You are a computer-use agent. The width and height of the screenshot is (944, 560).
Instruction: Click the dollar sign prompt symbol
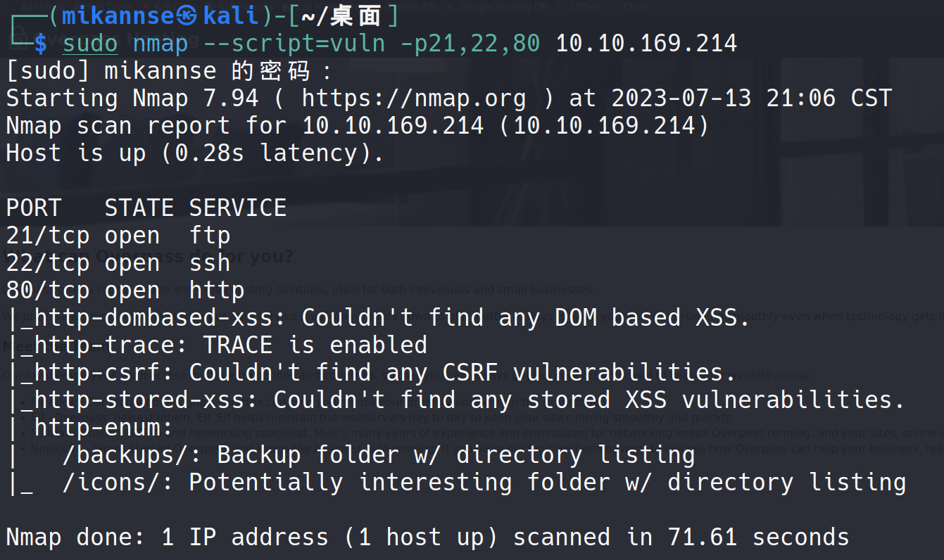point(40,44)
